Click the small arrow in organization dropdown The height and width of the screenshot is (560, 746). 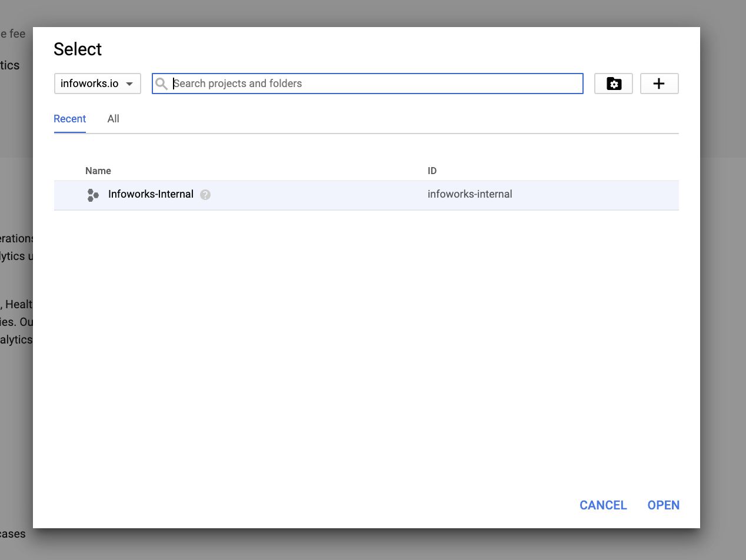[x=129, y=84]
